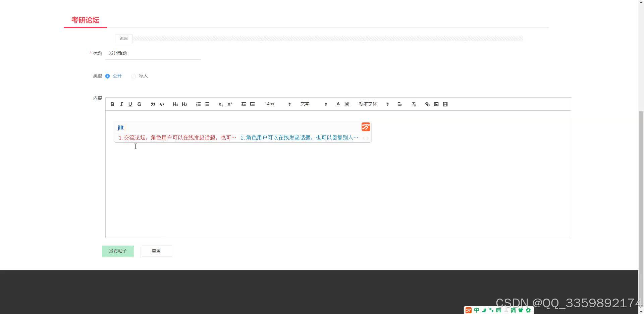Apply Heading 2 style
644x314 pixels.
click(x=184, y=104)
